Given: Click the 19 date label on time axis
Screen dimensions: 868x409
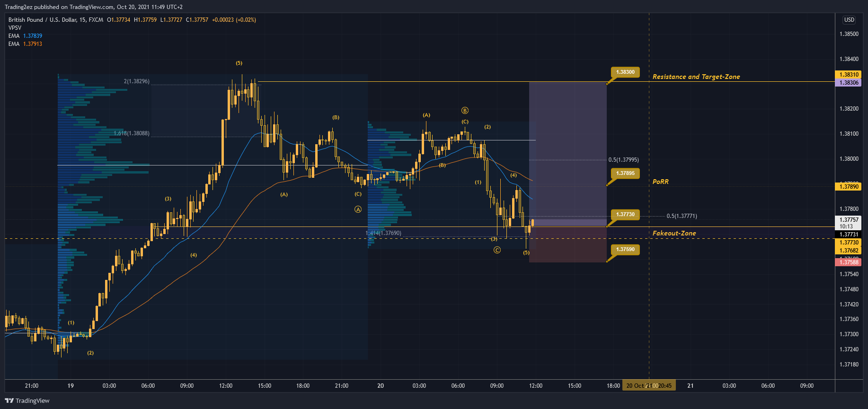Looking at the screenshot, I should 71,386.
